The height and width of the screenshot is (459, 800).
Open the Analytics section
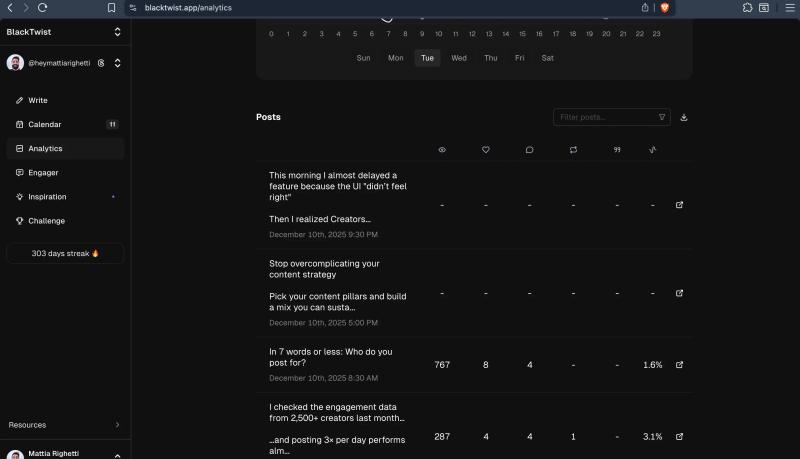tap(65, 148)
